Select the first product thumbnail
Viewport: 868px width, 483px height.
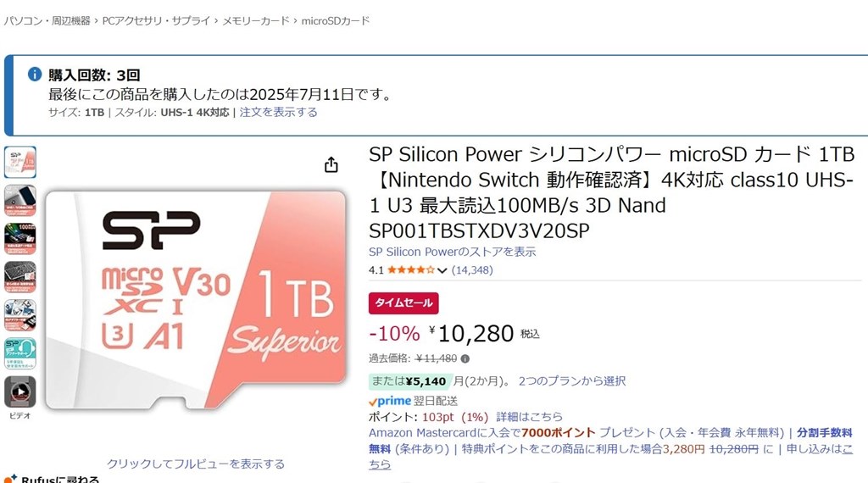coord(19,162)
